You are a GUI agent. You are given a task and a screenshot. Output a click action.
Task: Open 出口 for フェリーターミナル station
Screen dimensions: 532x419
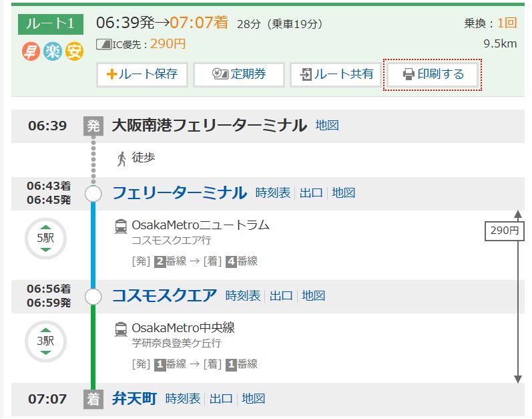tap(311, 193)
